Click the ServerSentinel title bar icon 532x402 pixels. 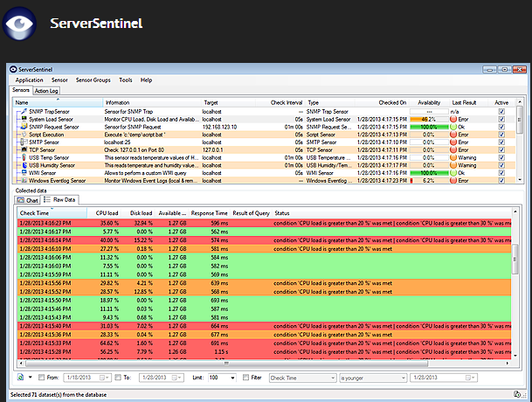pos(13,69)
